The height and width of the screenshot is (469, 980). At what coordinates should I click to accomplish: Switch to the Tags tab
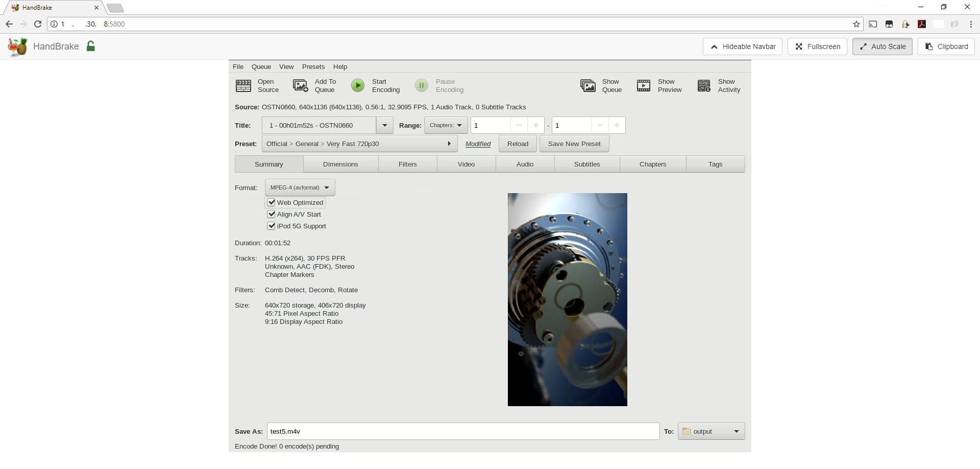click(716, 165)
